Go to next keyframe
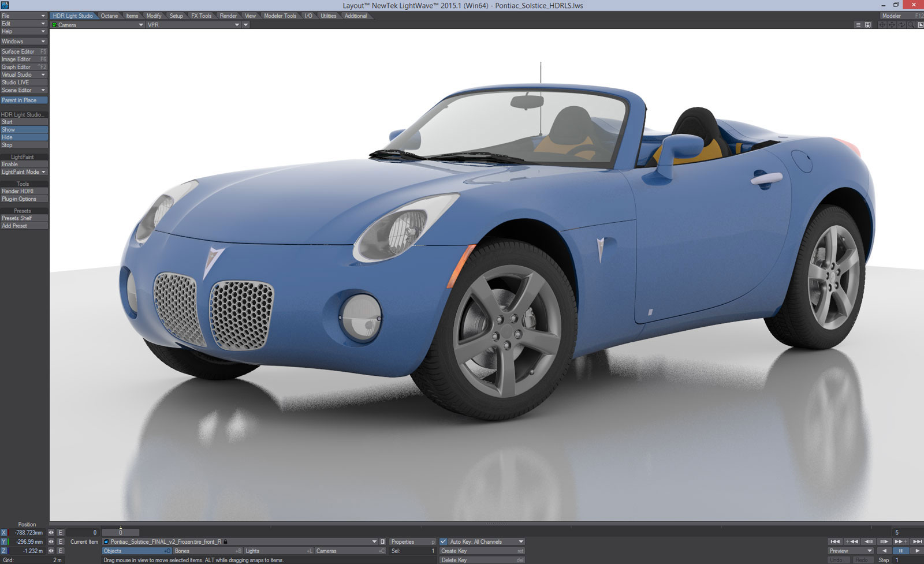Viewport: 924px width, 564px height. coord(900,541)
